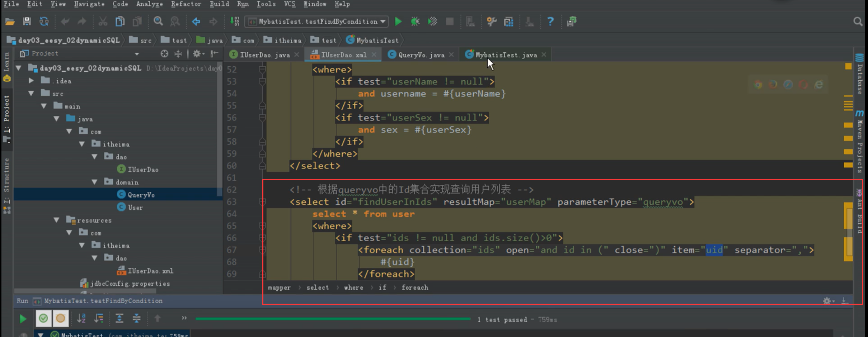Toggle the show ignored tests button
The image size is (868, 337).
(60, 318)
